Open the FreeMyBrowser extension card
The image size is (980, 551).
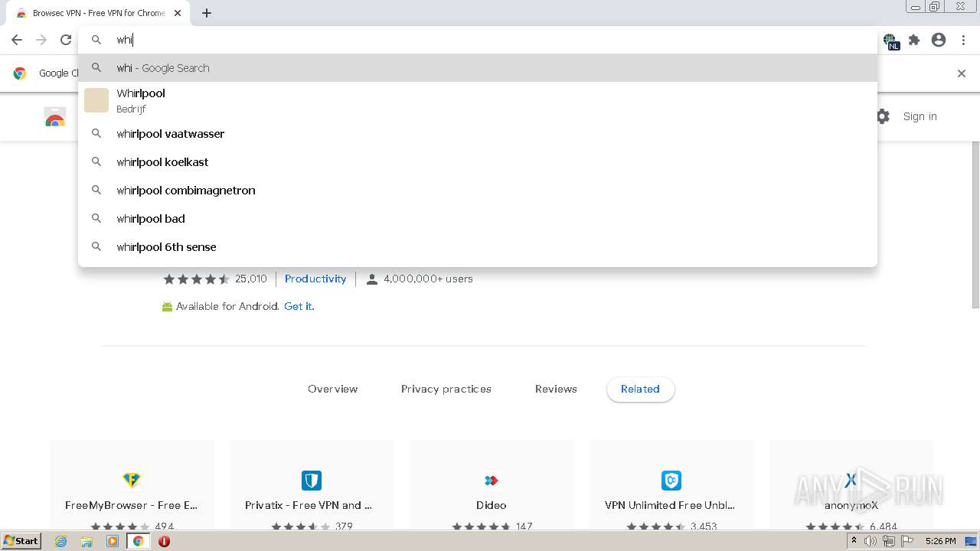point(132,485)
